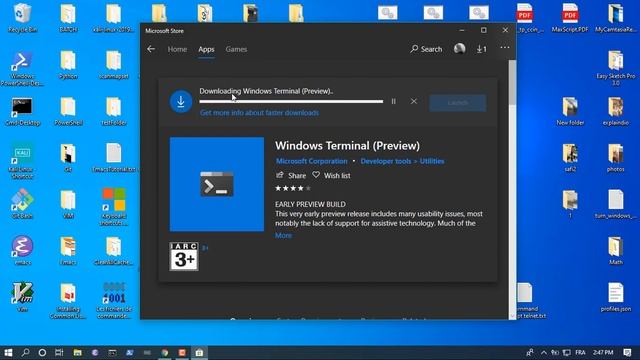Add Windows Terminal to Wish list
The height and width of the screenshot is (360, 640).
tap(331, 176)
